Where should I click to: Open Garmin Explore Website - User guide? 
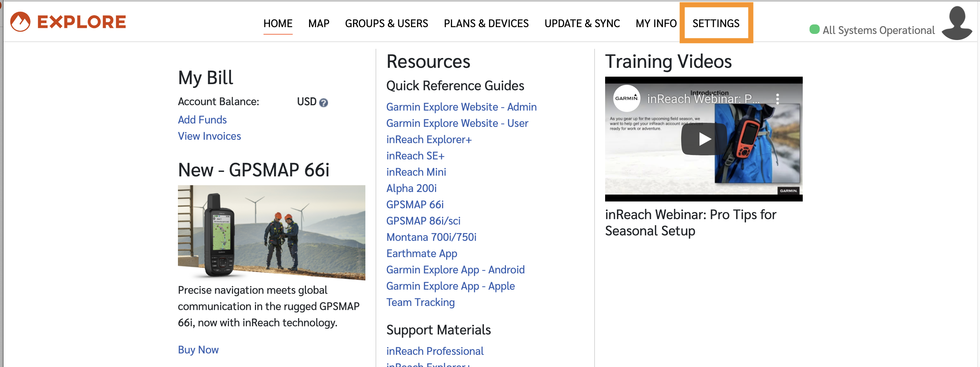[x=457, y=123]
